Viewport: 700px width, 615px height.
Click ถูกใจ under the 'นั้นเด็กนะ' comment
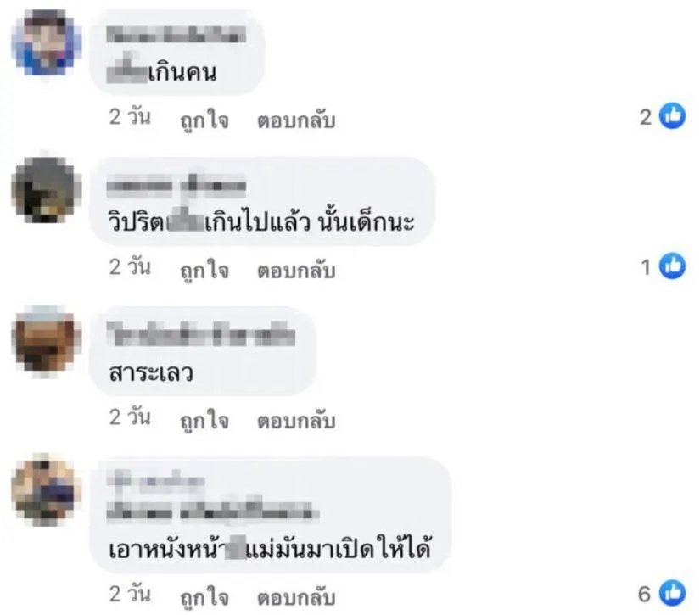coord(204,270)
